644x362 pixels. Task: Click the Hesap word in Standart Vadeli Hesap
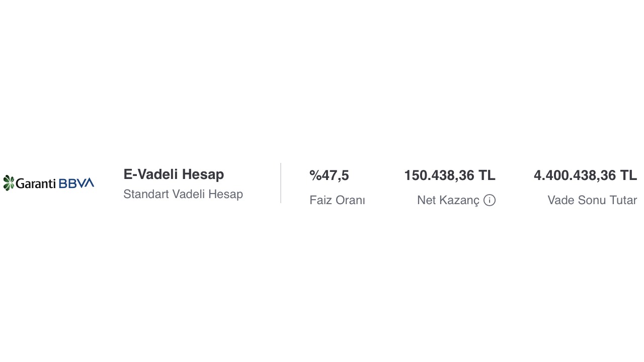pos(226,194)
